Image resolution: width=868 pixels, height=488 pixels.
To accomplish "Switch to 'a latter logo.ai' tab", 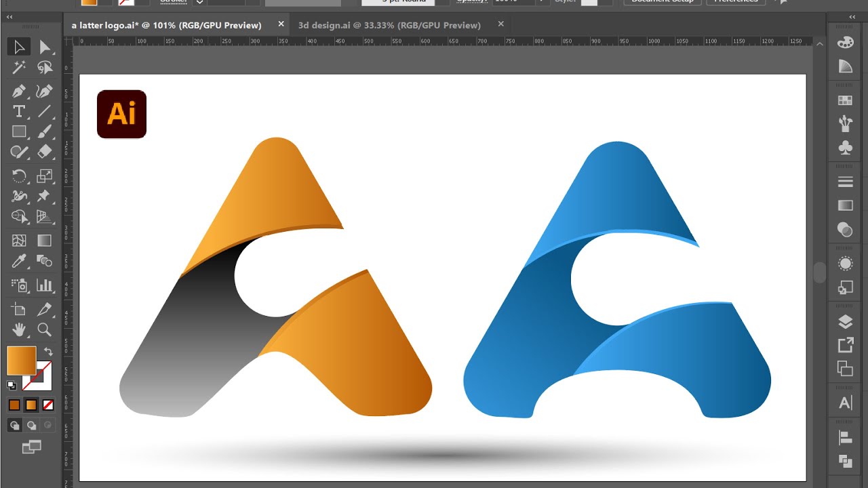I will coord(166,25).
